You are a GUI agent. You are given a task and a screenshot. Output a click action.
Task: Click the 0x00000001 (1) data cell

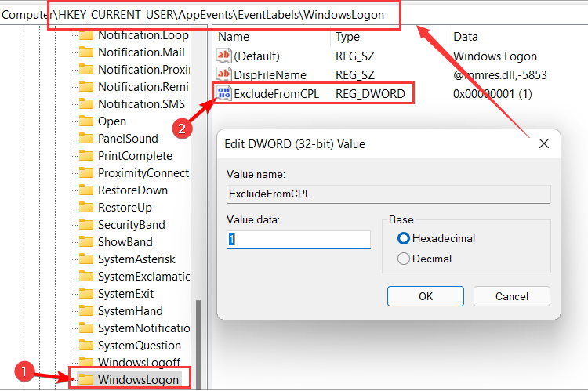[492, 94]
